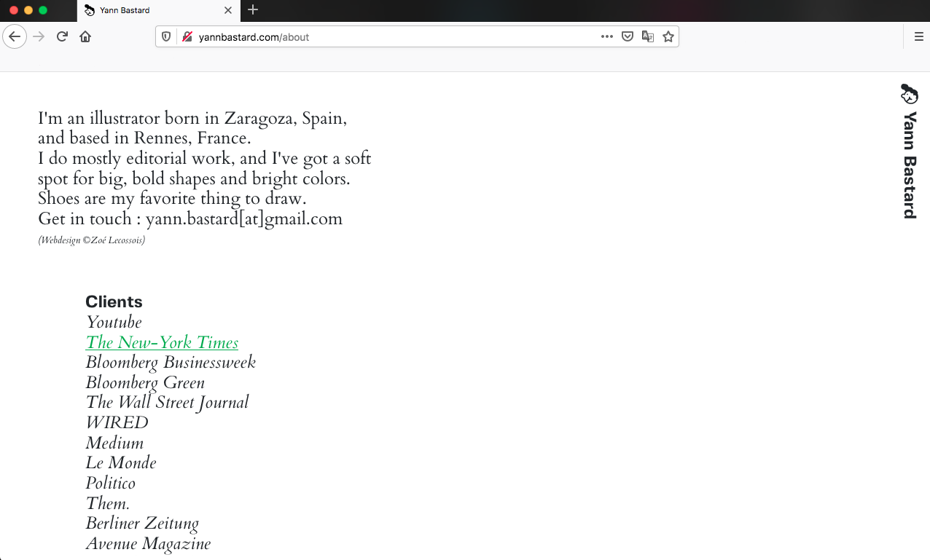
Task: Click the WIRED client entry
Action: [x=117, y=422]
